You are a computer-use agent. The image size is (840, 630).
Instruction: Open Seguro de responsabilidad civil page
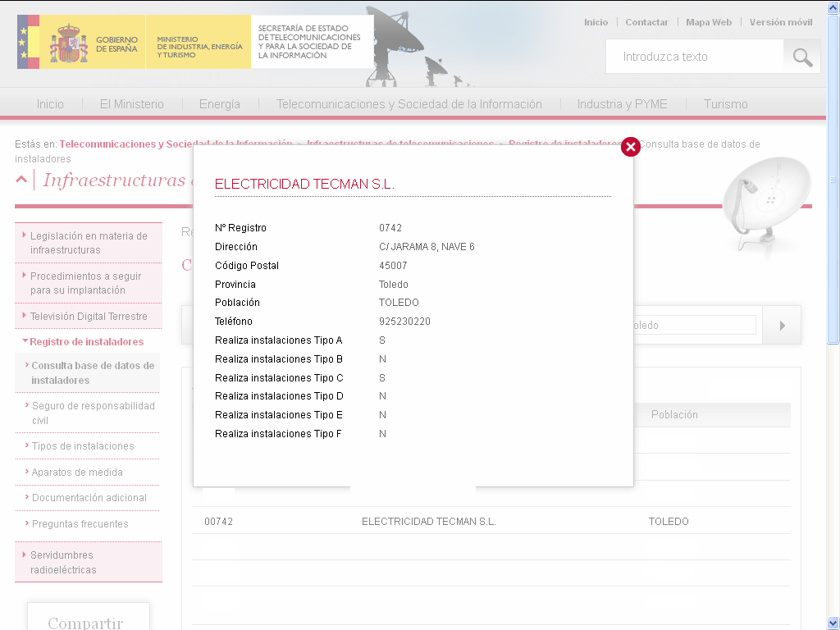point(94,413)
